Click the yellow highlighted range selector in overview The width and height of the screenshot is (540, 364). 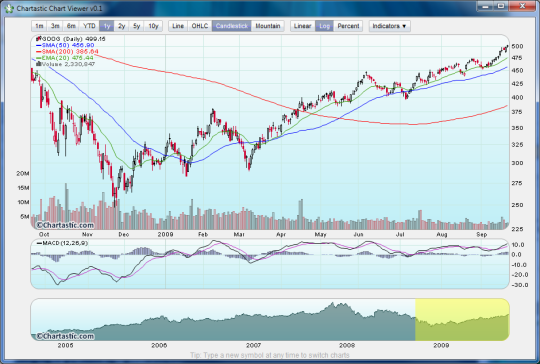462,320
